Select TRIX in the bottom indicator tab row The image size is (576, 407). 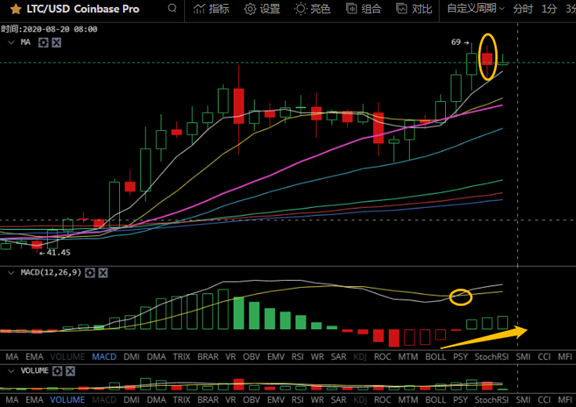181,400
